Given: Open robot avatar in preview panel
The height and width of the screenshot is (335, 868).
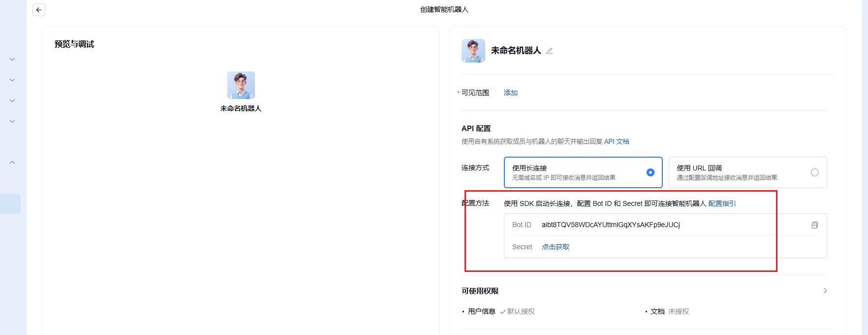Looking at the screenshot, I should pos(241,85).
